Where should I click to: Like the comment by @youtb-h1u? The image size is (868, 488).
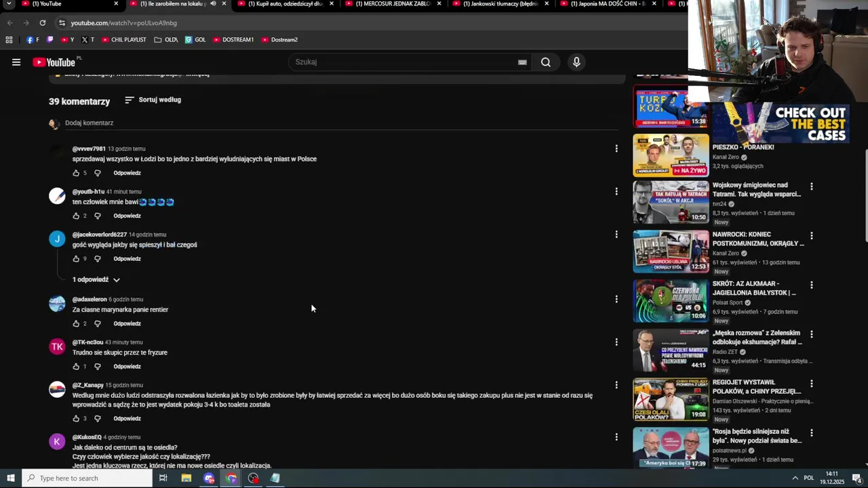pyautogui.click(x=76, y=216)
